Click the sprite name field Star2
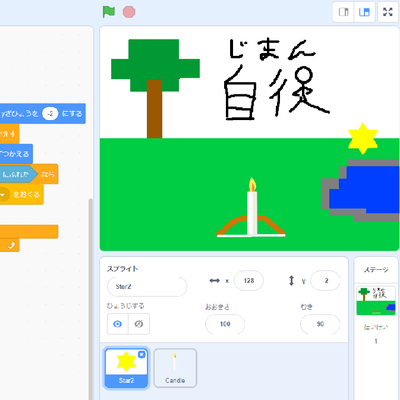 (x=147, y=286)
